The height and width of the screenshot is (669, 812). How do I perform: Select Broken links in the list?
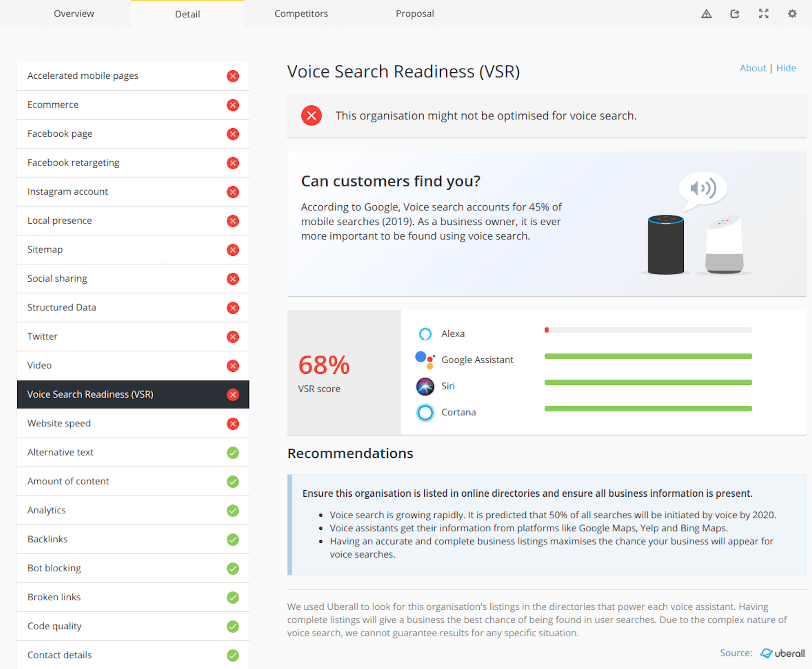coord(133,597)
